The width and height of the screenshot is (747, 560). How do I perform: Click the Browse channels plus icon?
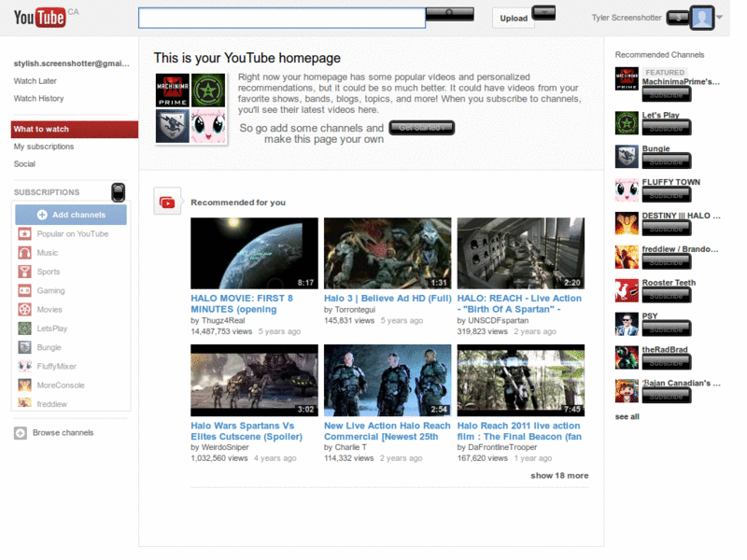pyautogui.click(x=20, y=433)
